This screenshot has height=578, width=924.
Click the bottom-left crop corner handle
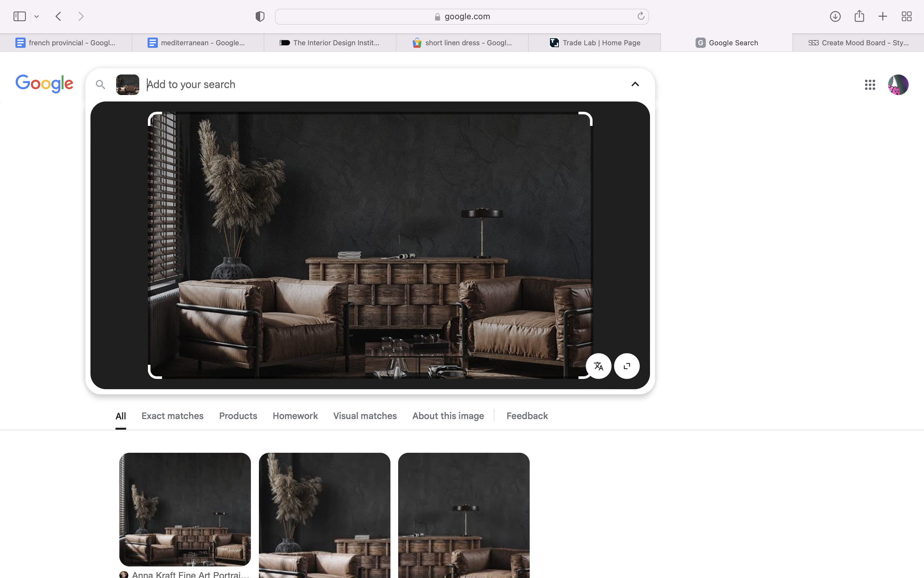[155, 372]
